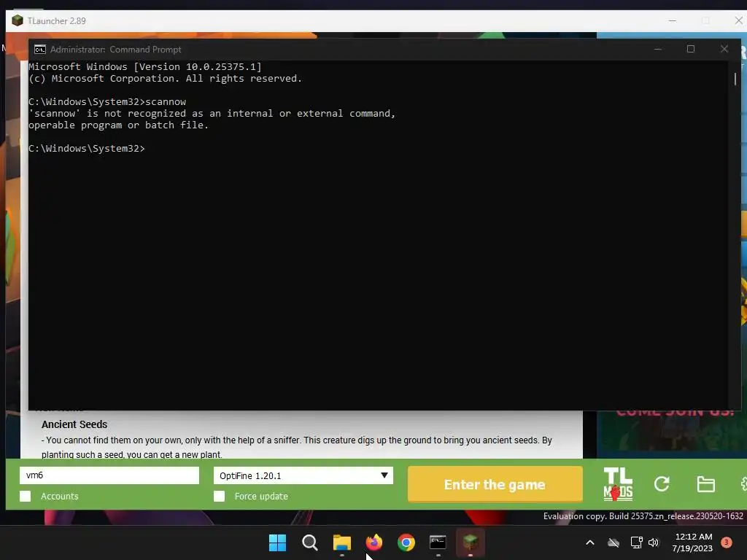Screen dimensions: 747x560
Task: Launch Firefox from the taskbar
Action: point(374,542)
